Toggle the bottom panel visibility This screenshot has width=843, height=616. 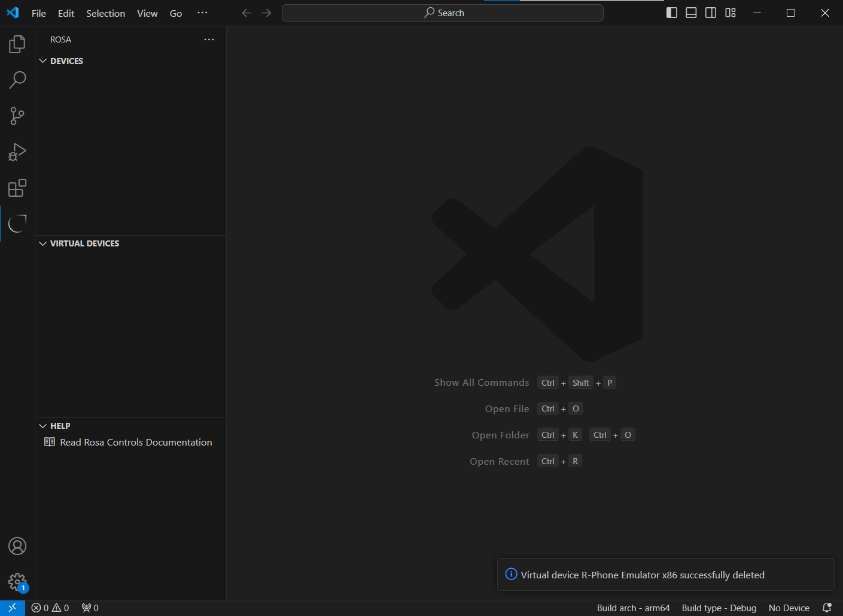click(x=691, y=13)
